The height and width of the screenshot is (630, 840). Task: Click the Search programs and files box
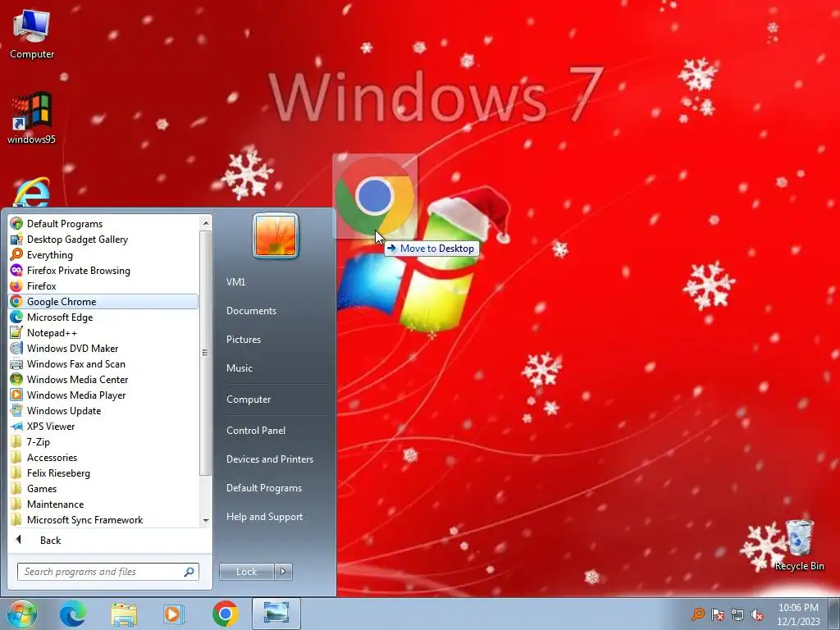pyautogui.click(x=107, y=572)
